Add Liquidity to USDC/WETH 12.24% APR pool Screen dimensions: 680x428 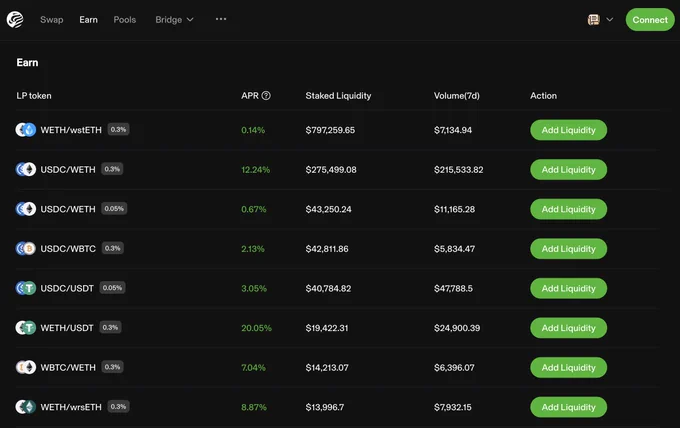[x=568, y=170]
